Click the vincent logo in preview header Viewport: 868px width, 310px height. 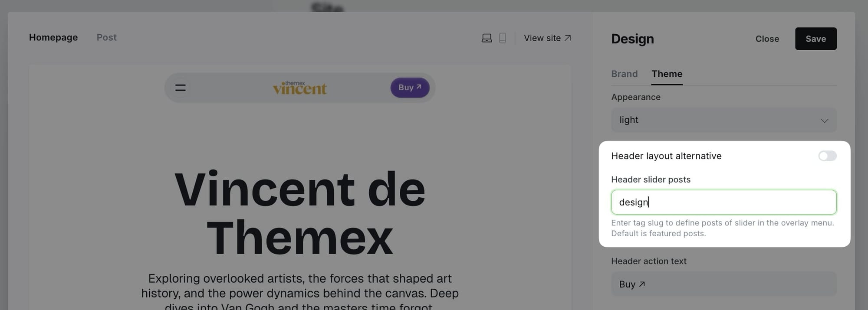(300, 88)
